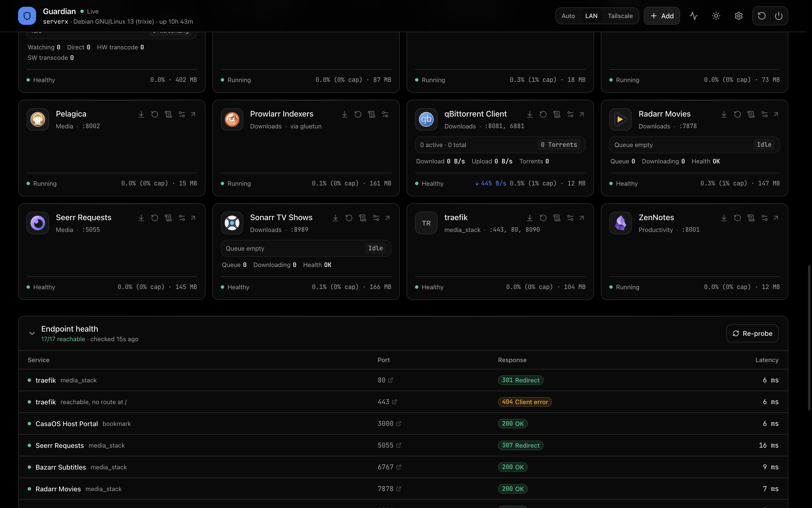Click the 'Bazarr Subtitles' row name
The image size is (812, 508).
coord(61,467)
